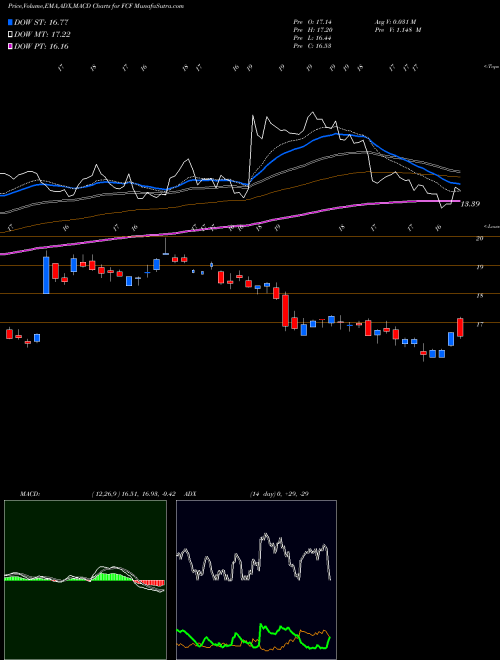
Task: Click the 'DOW PT: 16.16' legend label
Action: 41,46
